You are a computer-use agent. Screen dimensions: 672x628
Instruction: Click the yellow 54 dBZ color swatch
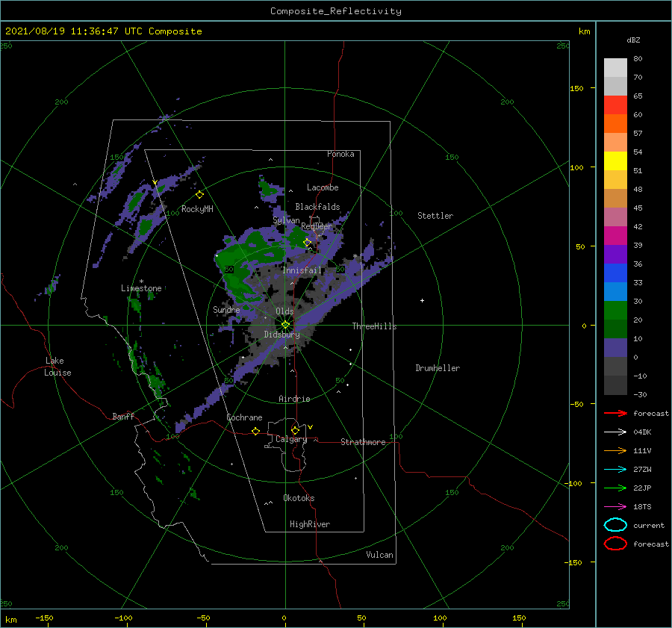615,161
